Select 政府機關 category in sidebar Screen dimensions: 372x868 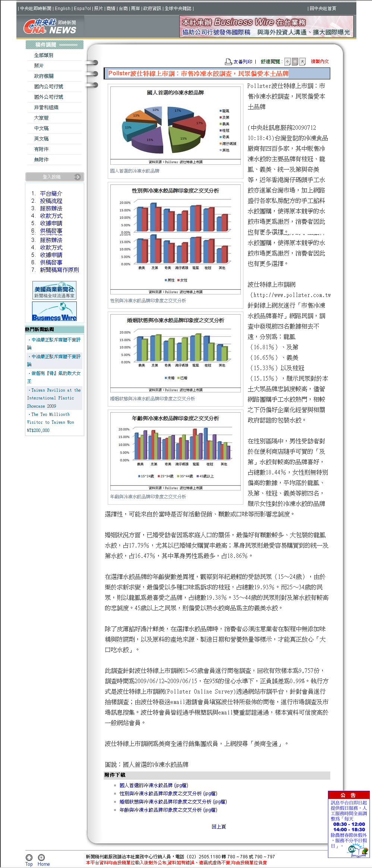[x=44, y=76]
